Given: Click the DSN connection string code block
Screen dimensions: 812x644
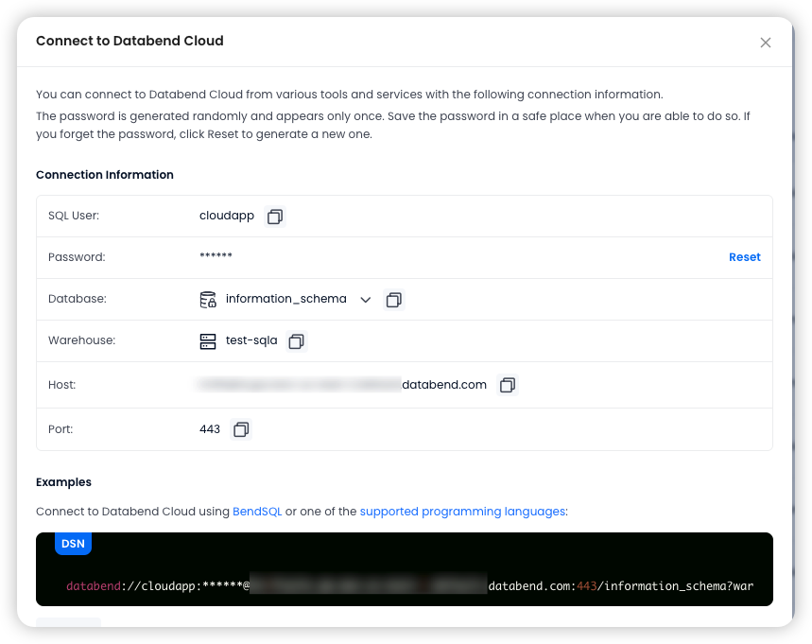Looking at the screenshot, I should [404, 569].
